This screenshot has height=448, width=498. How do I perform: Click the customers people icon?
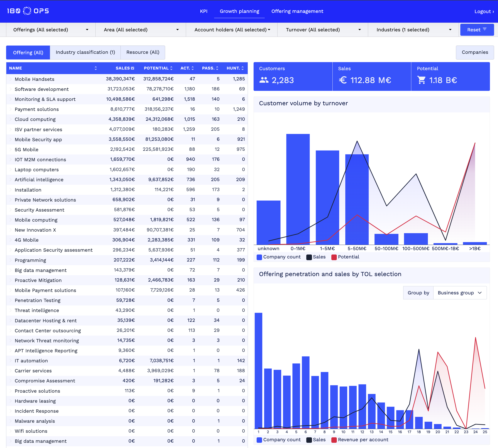pyautogui.click(x=264, y=80)
